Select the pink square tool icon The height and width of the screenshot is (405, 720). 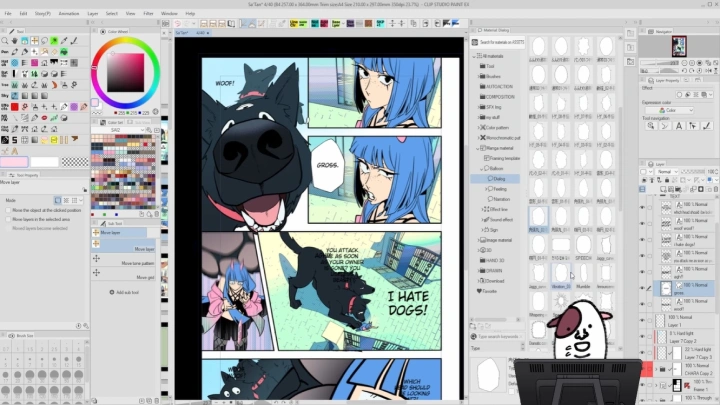tap(34, 62)
